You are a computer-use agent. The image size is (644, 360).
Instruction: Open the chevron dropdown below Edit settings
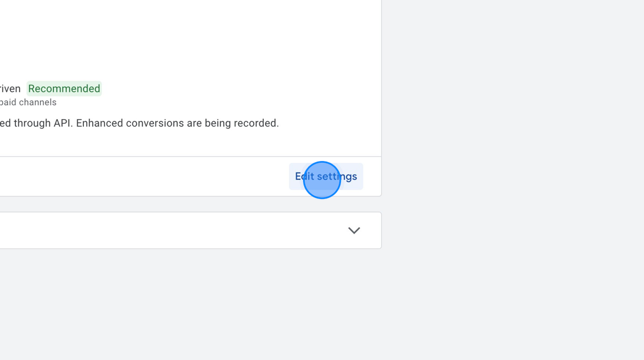pos(354,230)
